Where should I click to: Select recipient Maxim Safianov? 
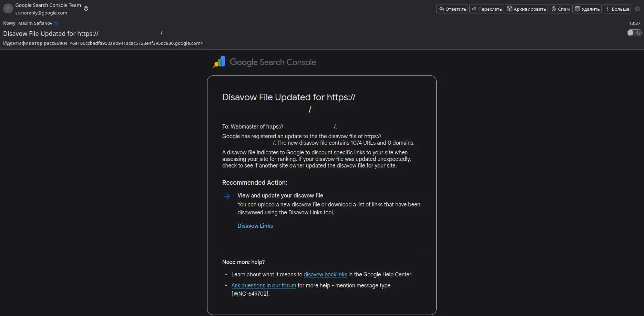coord(35,23)
